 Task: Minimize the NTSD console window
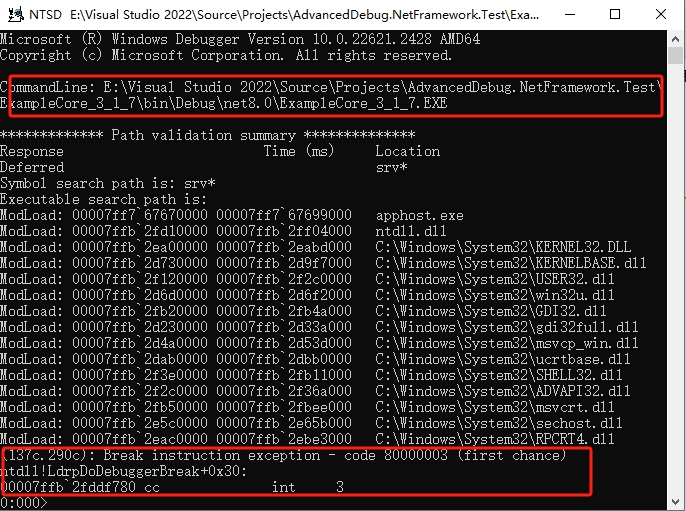tap(570, 14)
